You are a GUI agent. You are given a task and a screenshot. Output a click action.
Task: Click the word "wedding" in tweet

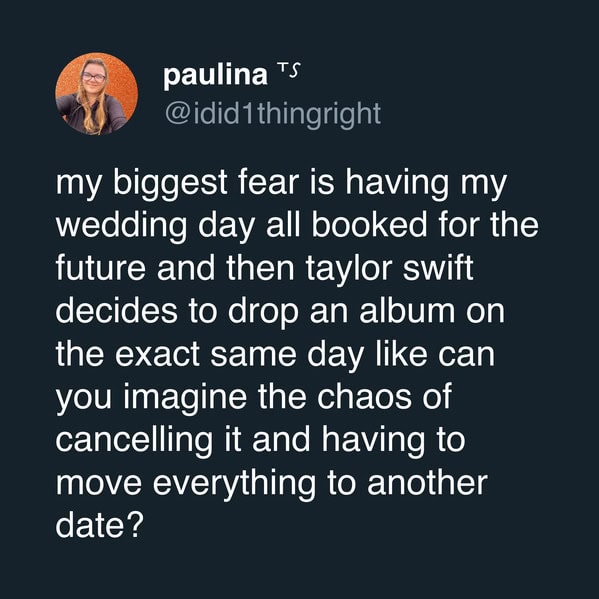pyautogui.click(x=121, y=226)
